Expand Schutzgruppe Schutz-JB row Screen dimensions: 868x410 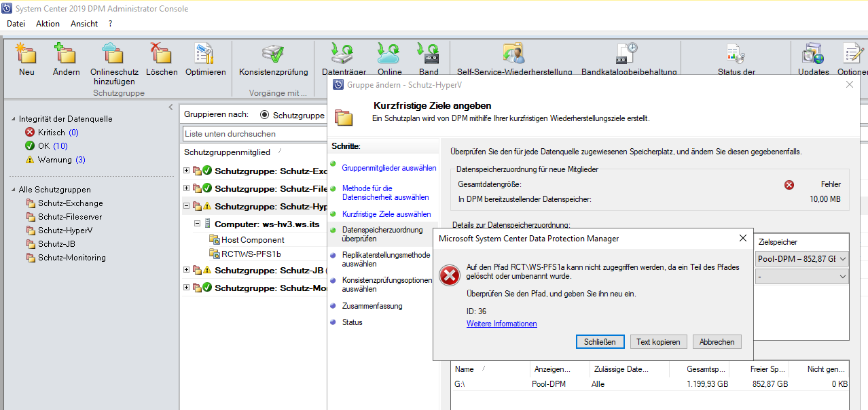(187, 270)
